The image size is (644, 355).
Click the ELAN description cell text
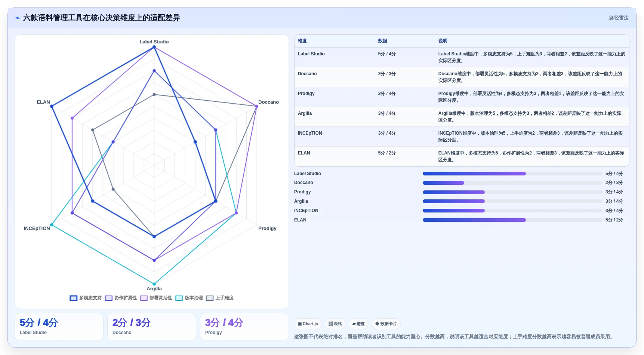pos(531,156)
